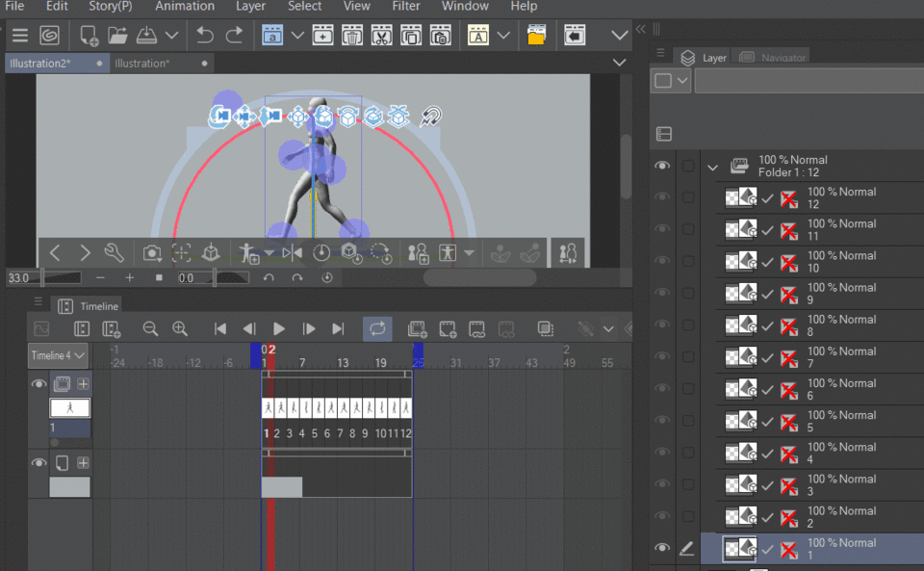Flip the 3D pose horizontally

292,253
